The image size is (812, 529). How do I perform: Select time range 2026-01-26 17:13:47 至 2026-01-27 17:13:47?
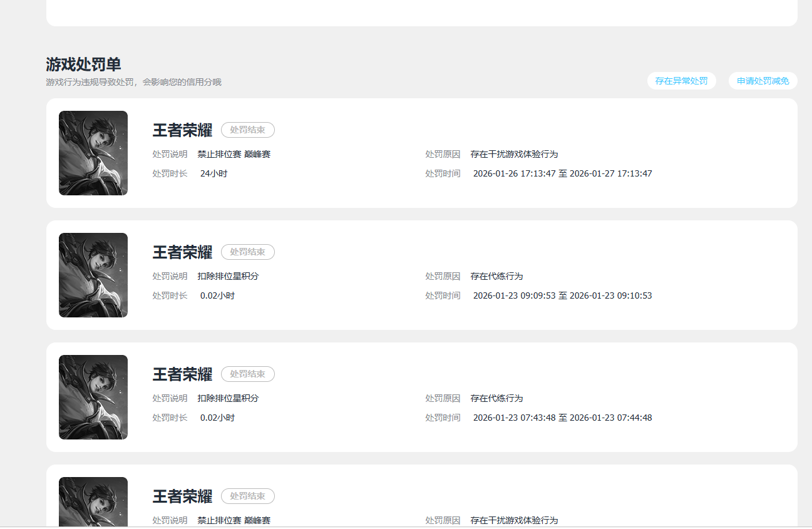point(562,173)
